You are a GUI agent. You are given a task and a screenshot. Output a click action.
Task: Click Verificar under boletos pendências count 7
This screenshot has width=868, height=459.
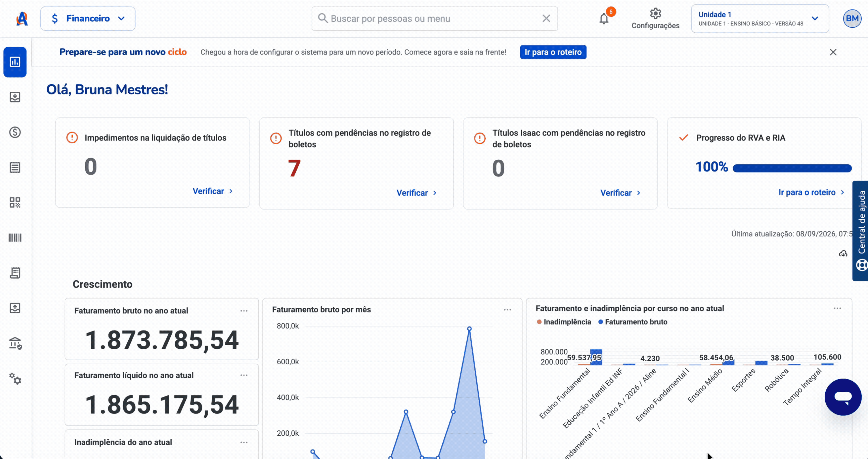(x=416, y=193)
